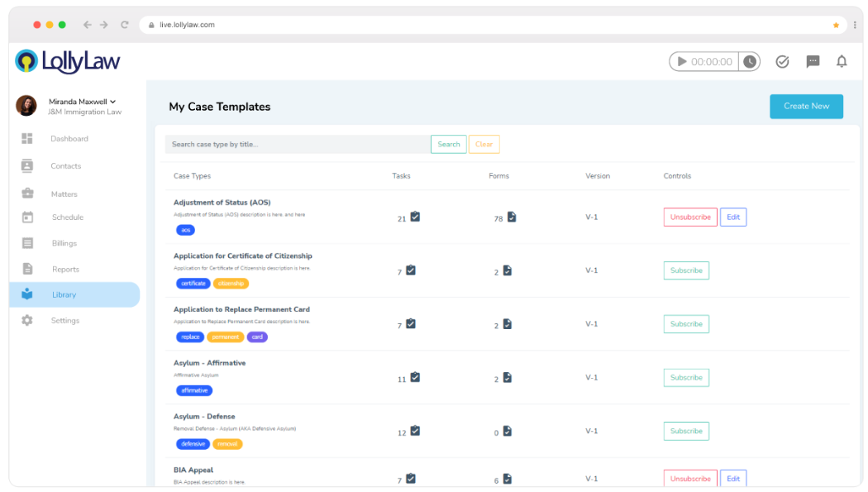Subscribe to Asylum - Affirmative template
Viewport: 868px width, 492px height.
coord(686,377)
